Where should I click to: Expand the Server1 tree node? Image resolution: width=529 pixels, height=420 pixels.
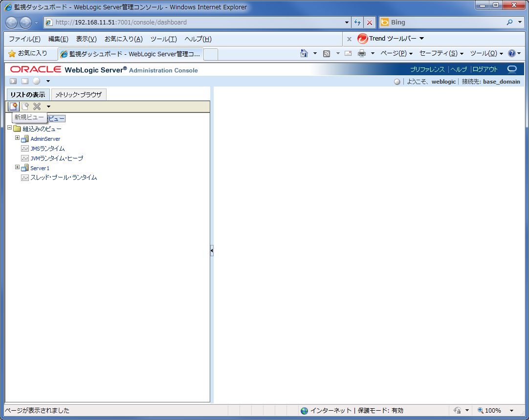(17, 167)
